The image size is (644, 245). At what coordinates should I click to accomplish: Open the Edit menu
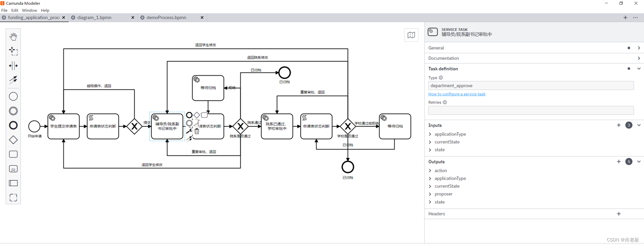point(15,10)
